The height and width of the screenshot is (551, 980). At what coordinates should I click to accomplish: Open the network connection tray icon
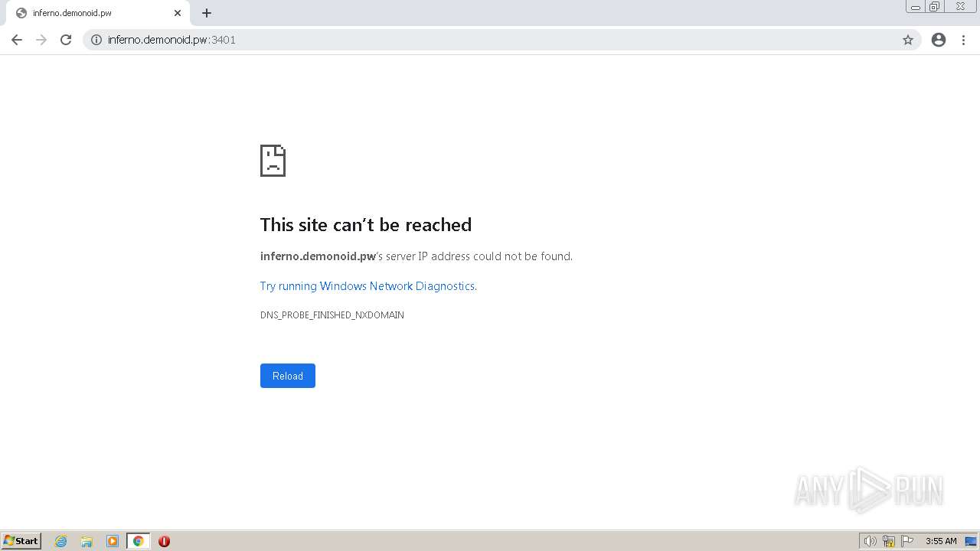coord(889,541)
